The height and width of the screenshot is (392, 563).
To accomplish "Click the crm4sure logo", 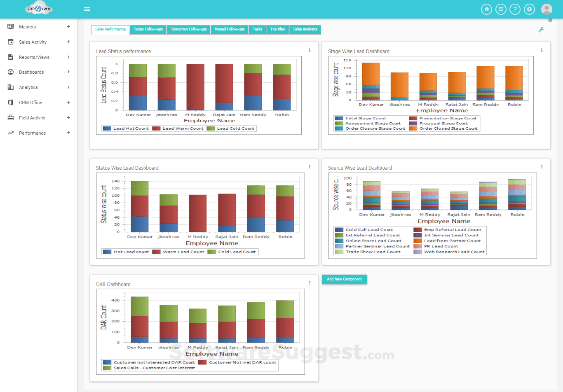I will [38, 8].
